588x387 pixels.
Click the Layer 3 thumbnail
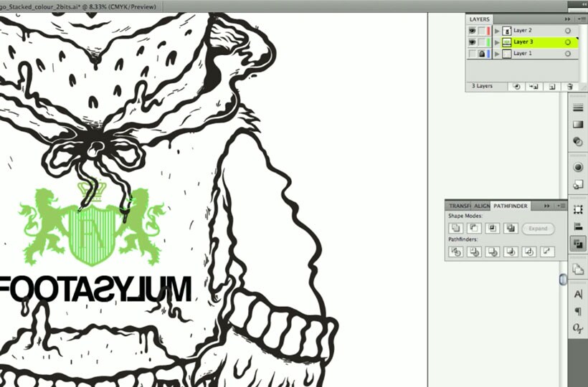point(507,42)
